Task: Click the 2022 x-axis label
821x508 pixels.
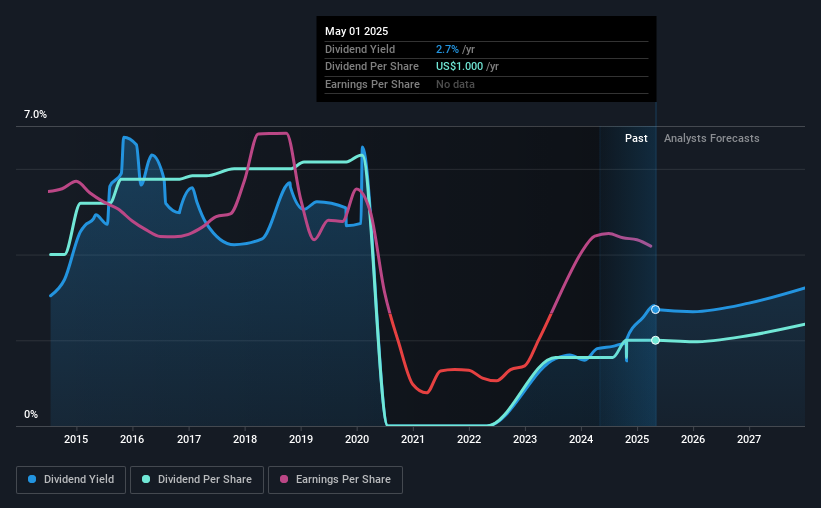Action: pyautogui.click(x=469, y=439)
